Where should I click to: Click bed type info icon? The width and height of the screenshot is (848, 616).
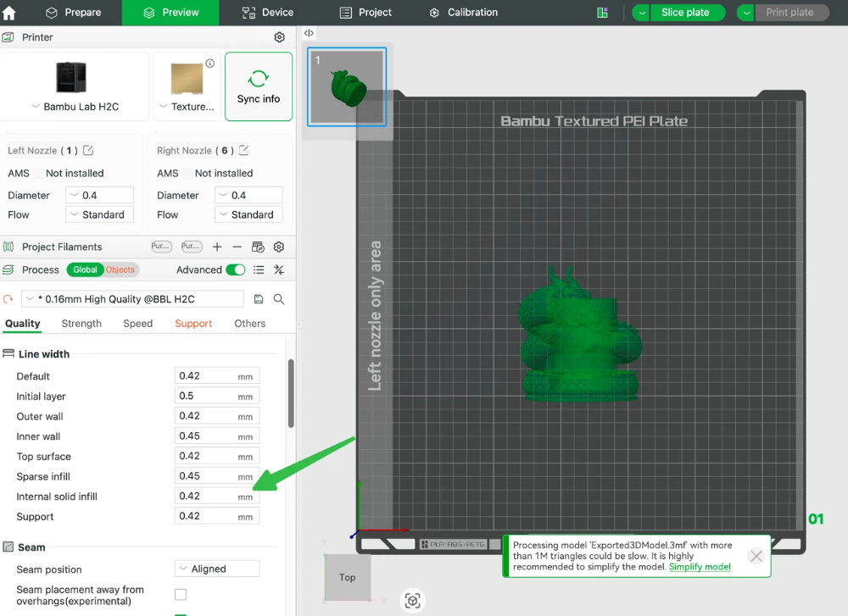tap(209, 64)
